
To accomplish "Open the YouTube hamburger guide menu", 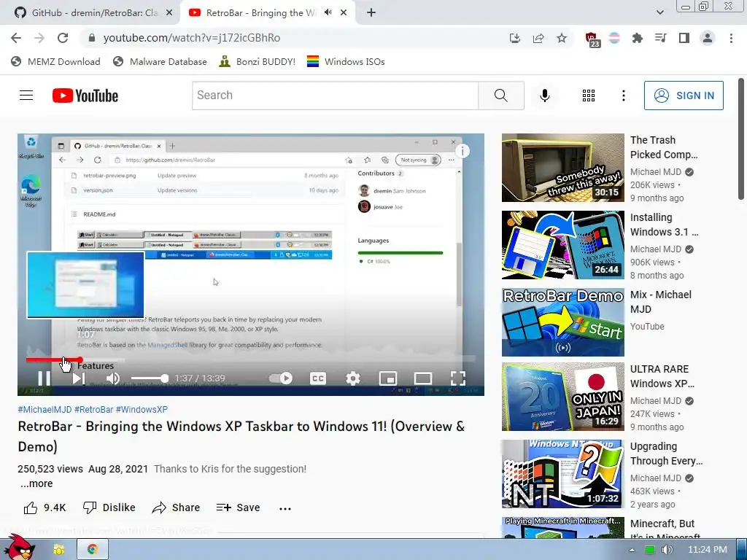I will click(26, 96).
